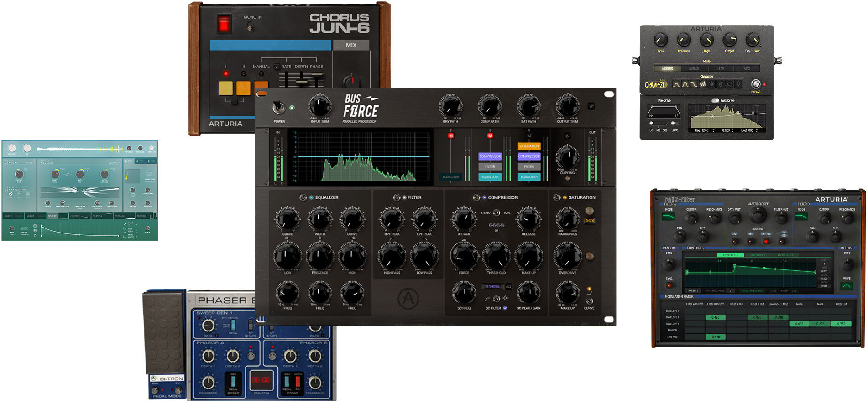Toggle the Random Sync red button
Viewport: 868px width, 404px height.
(669, 285)
